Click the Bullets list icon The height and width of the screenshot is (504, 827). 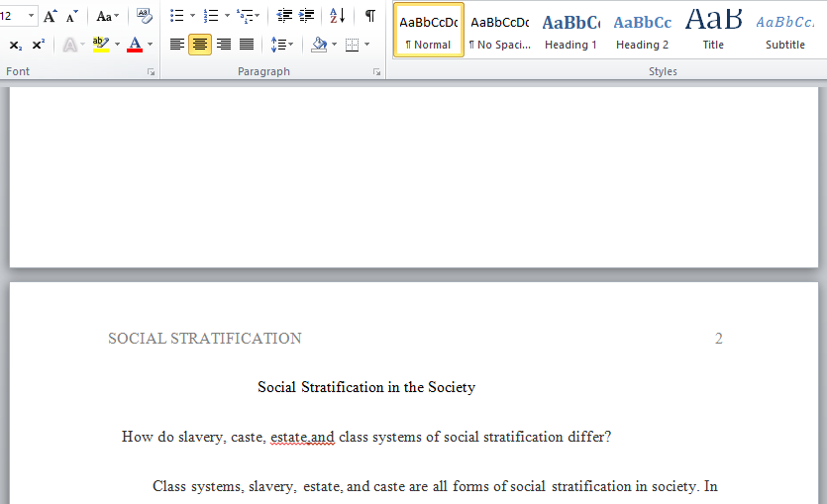point(177,16)
